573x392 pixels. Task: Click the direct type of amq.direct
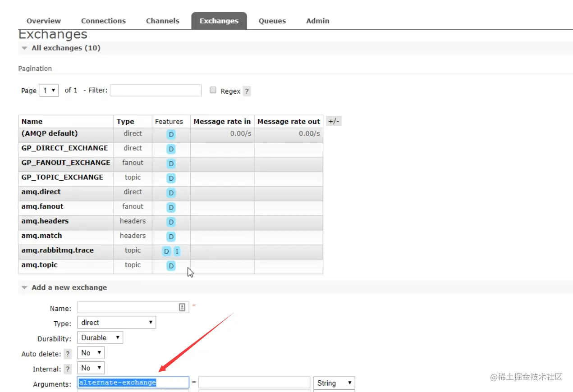(x=133, y=192)
